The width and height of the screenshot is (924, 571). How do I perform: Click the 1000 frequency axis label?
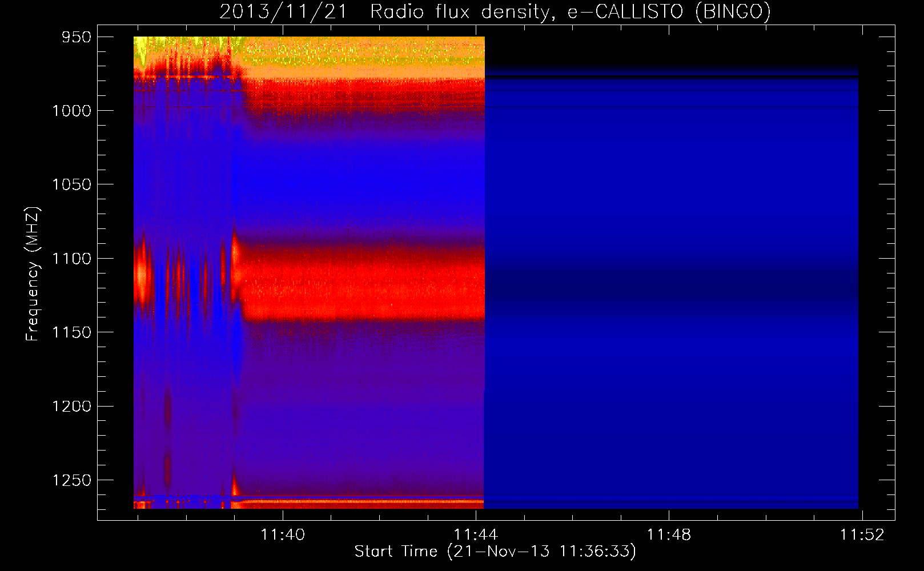coord(71,111)
